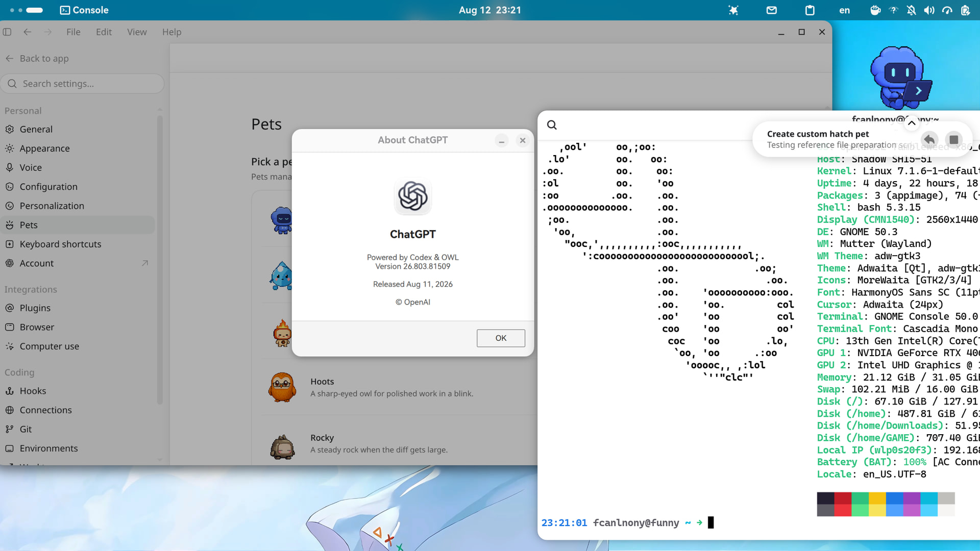The width and height of the screenshot is (980, 551).
Task: Click the yellow color swatch in terminal
Action: coord(877,498)
